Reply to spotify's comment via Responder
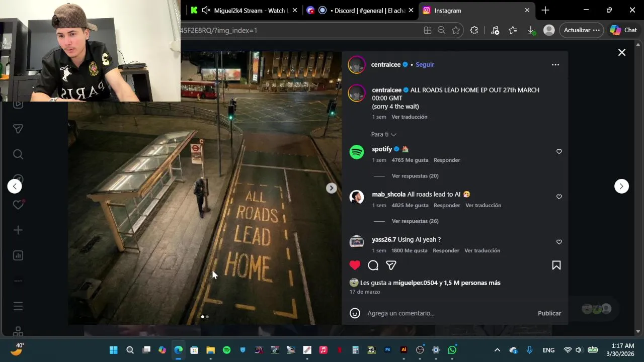This screenshot has height=362, width=644. click(x=447, y=160)
